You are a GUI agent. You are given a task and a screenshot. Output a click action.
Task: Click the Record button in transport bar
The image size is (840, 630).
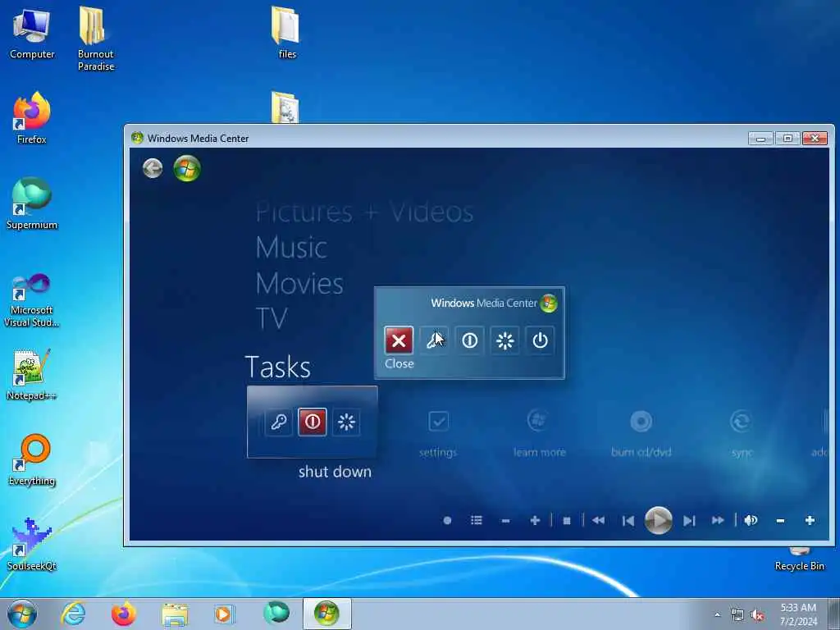(x=447, y=520)
